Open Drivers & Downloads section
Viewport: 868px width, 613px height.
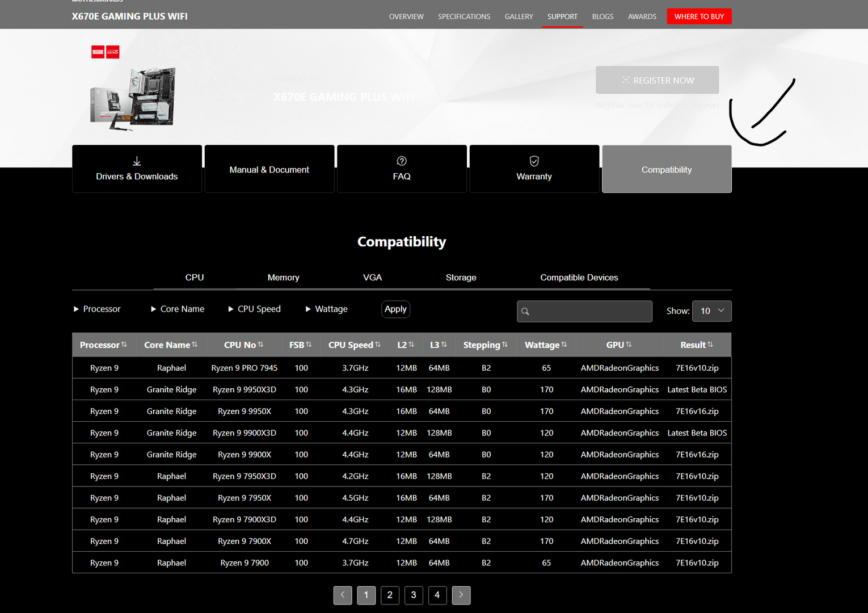[x=137, y=169]
